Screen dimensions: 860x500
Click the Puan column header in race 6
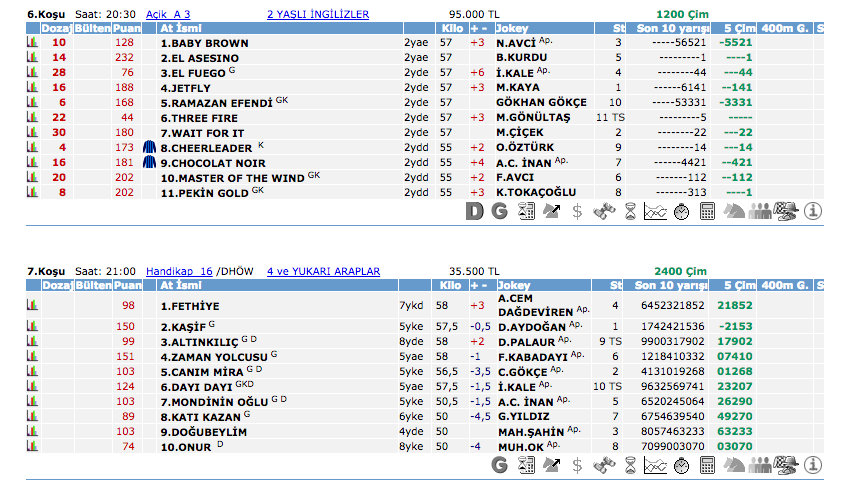pyautogui.click(x=125, y=29)
